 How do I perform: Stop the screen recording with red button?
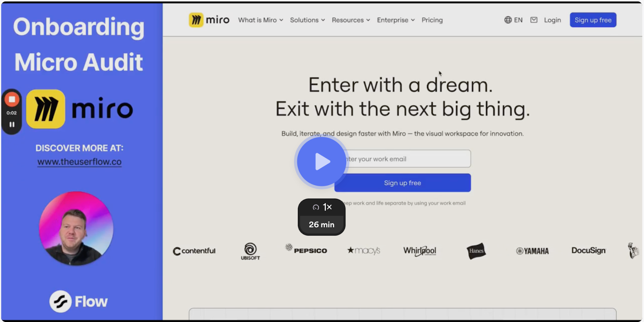tap(12, 99)
